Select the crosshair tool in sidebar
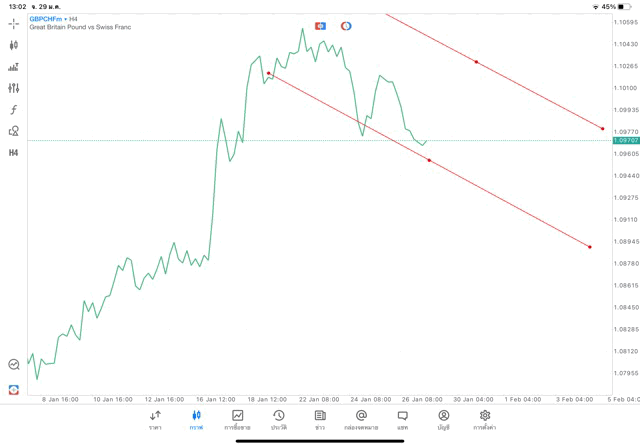 [13, 22]
